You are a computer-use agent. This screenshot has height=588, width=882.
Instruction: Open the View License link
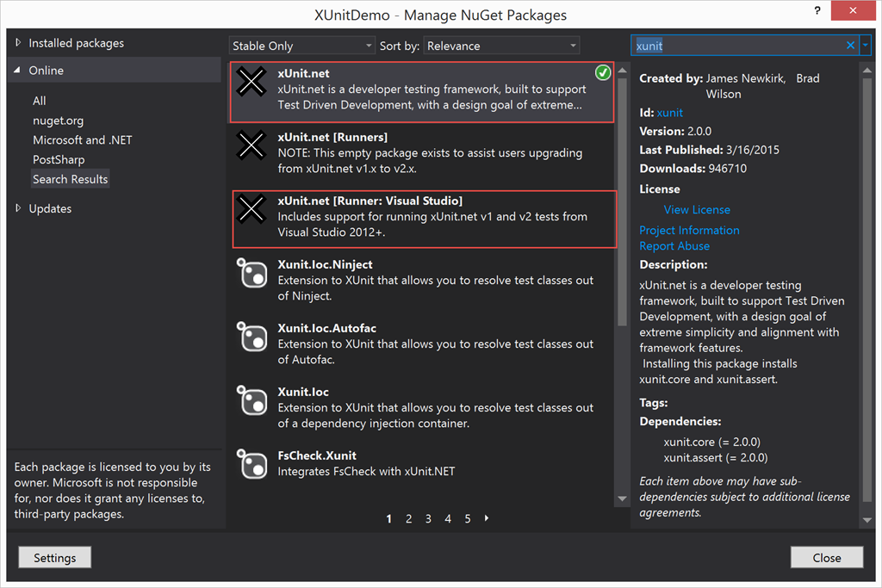tap(696, 209)
